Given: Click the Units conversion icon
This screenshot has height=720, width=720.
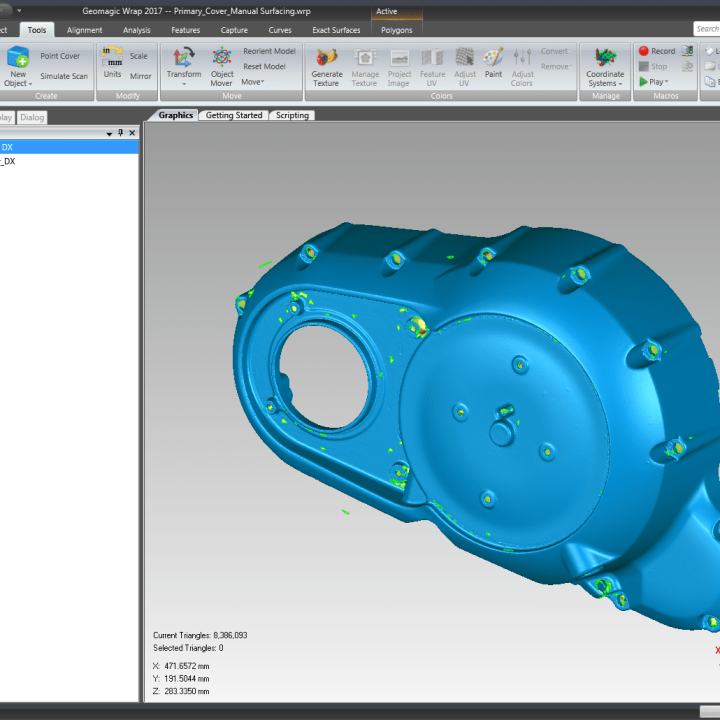Looking at the screenshot, I should click(x=112, y=62).
